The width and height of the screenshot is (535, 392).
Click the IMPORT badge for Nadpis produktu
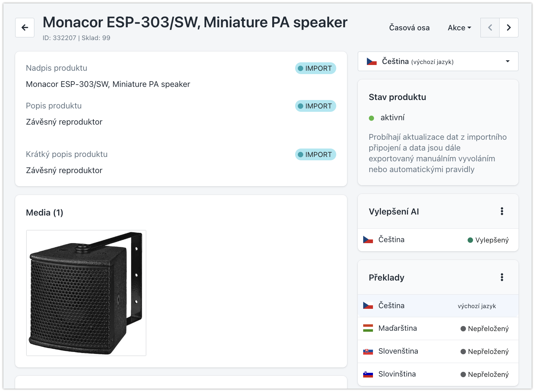coord(315,68)
